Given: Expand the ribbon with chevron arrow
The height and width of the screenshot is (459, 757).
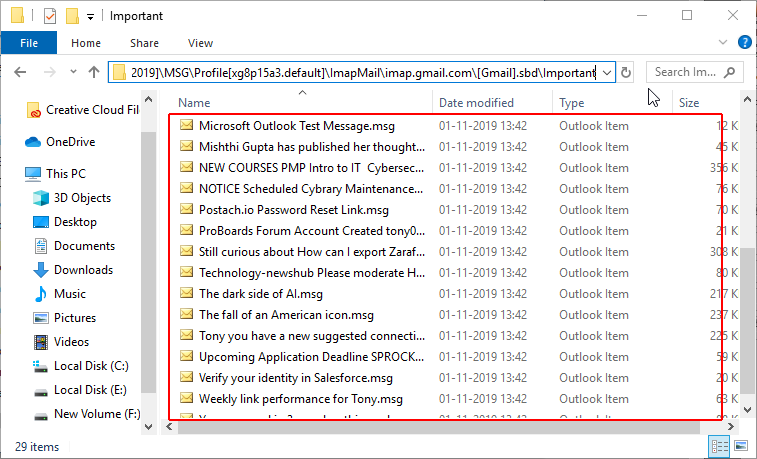Looking at the screenshot, I should [x=725, y=43].
